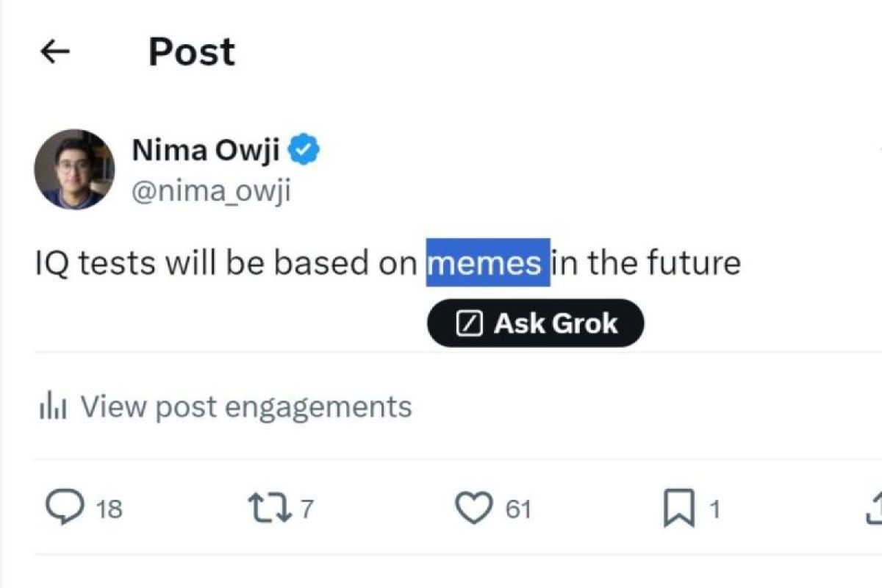Click the share icon at right edge

point(873,509)
